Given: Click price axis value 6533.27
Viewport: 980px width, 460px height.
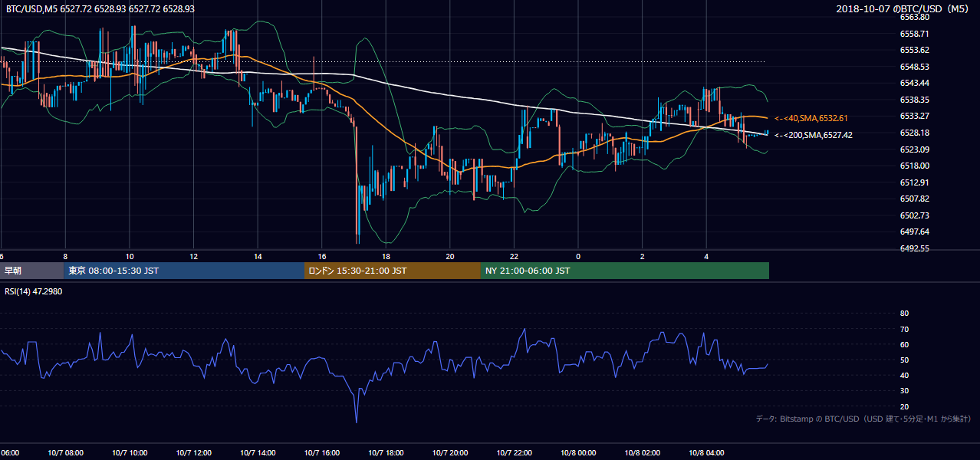Looking at the screenshot, I should click(x=914, y=116).
